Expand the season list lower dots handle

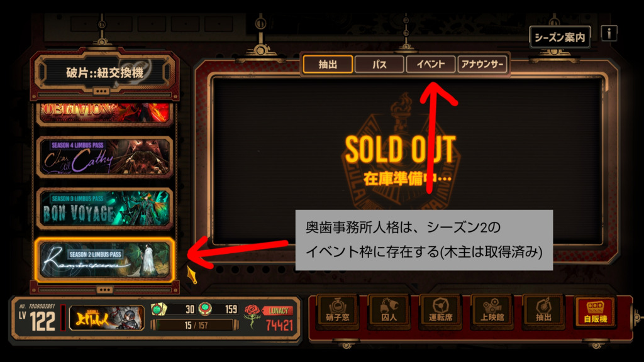point(104,290)
